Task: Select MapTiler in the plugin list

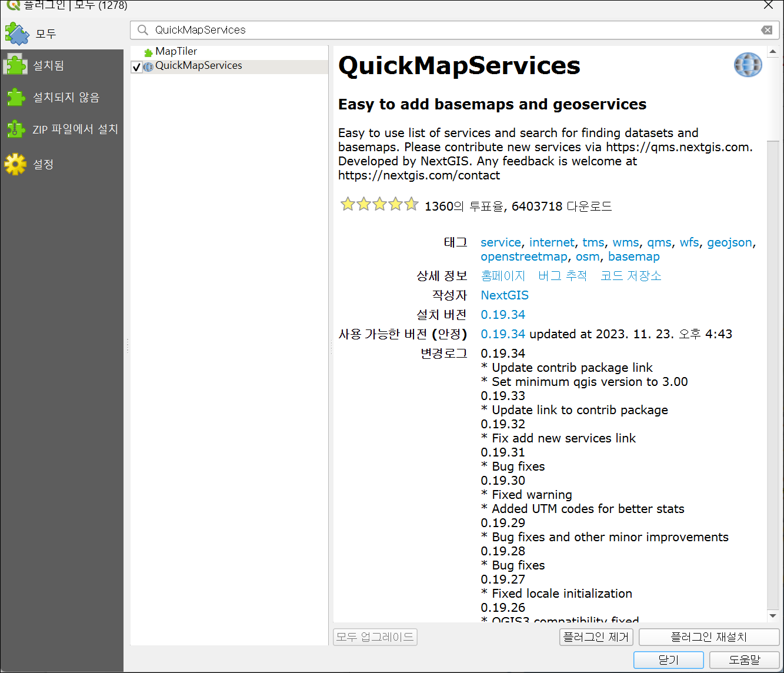Action: point(229,52)
